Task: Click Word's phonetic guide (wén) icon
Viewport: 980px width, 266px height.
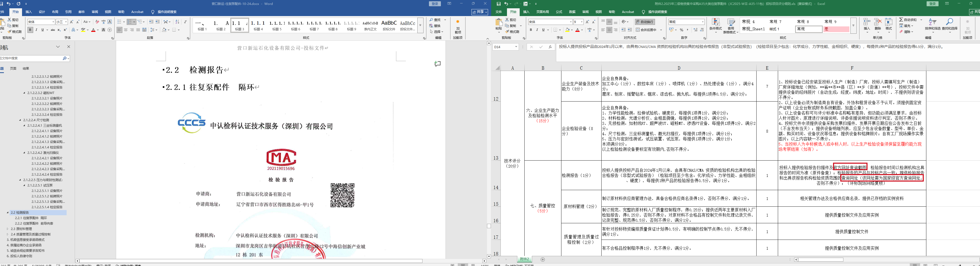Action: coord(103,22)
